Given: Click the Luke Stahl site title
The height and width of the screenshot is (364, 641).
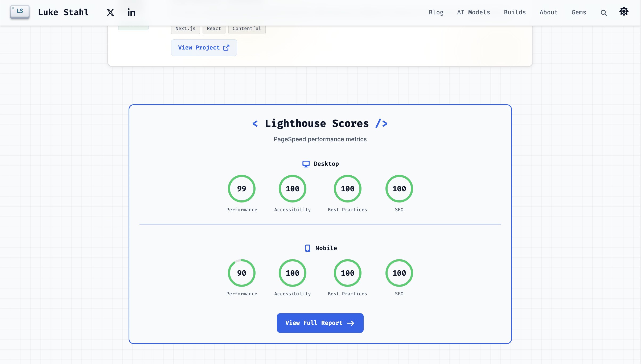Looking at the screenshot, I should click(63, 12).
